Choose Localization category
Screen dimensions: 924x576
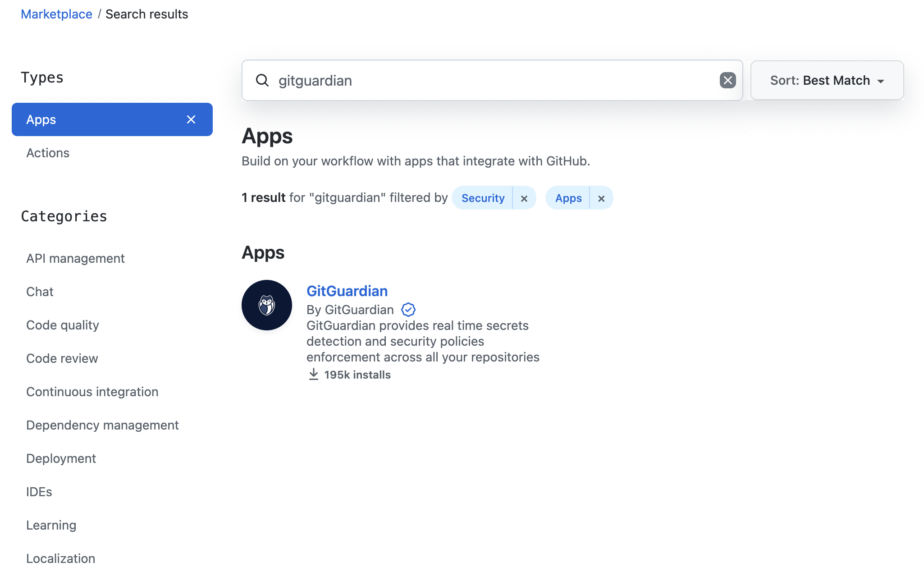(60, 558)
